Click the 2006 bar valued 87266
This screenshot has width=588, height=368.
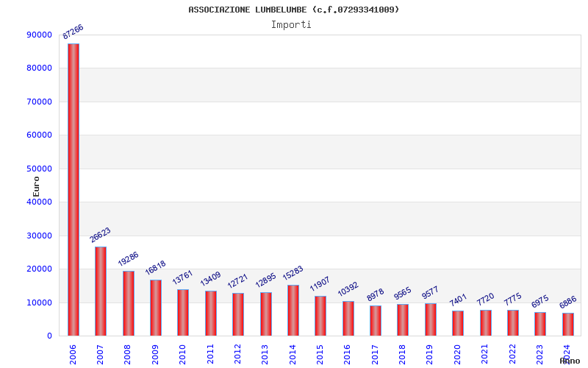point(73,190)
